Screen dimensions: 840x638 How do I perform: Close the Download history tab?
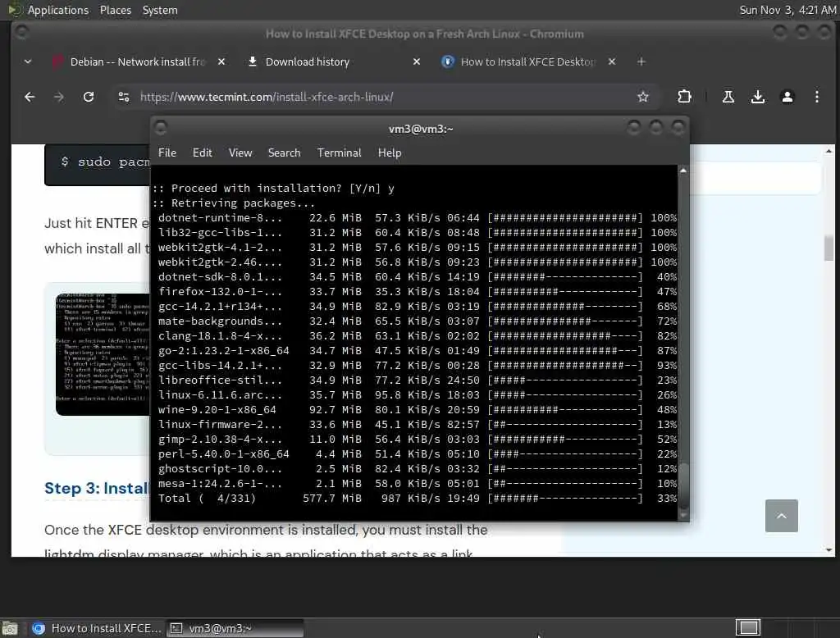(417, 62)
